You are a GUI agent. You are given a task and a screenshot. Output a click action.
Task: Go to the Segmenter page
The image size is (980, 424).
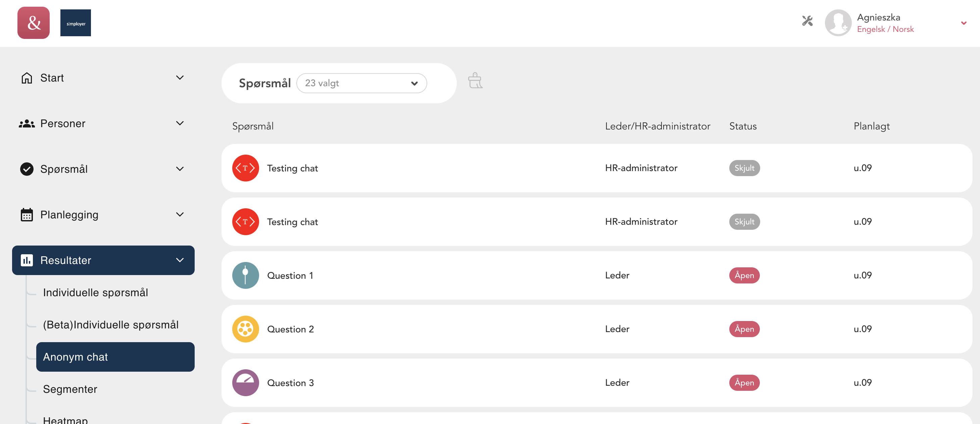click(x=70, y=389)
